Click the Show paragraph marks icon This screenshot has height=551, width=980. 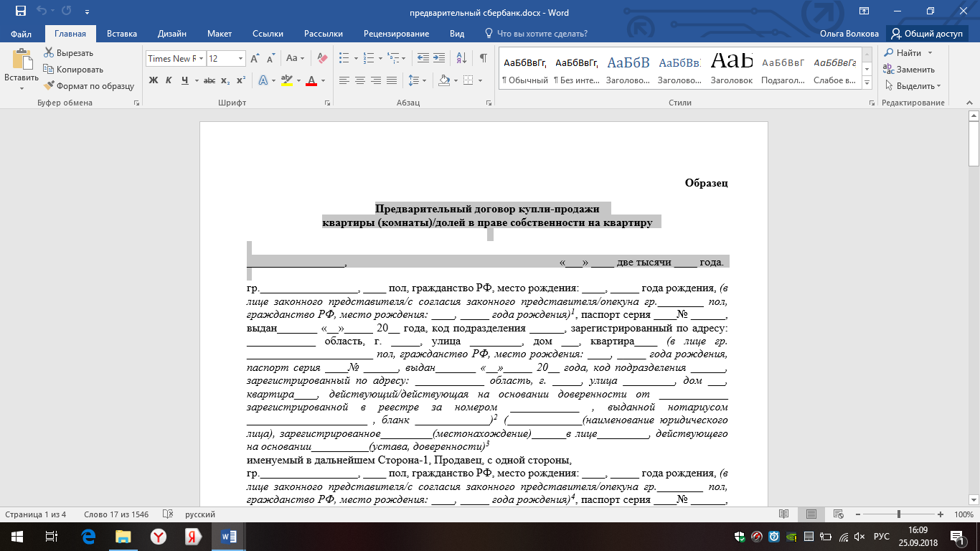click(x=484, y=58)
